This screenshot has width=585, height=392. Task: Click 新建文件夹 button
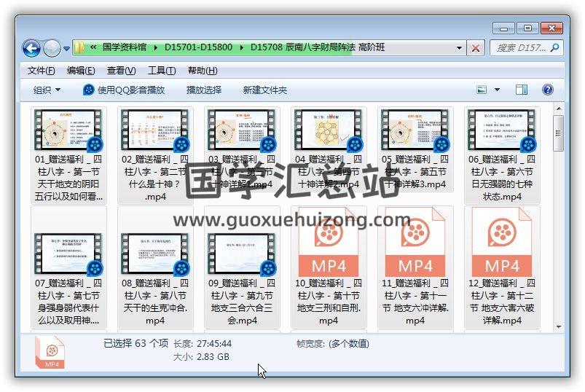click(x=265, y=90)
